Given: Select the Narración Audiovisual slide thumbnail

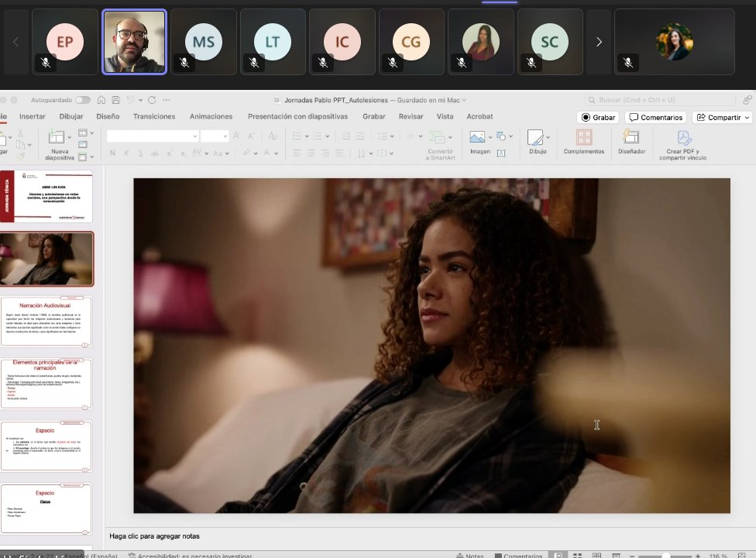Looking at the screenshot, I should (x=46, y=321).
